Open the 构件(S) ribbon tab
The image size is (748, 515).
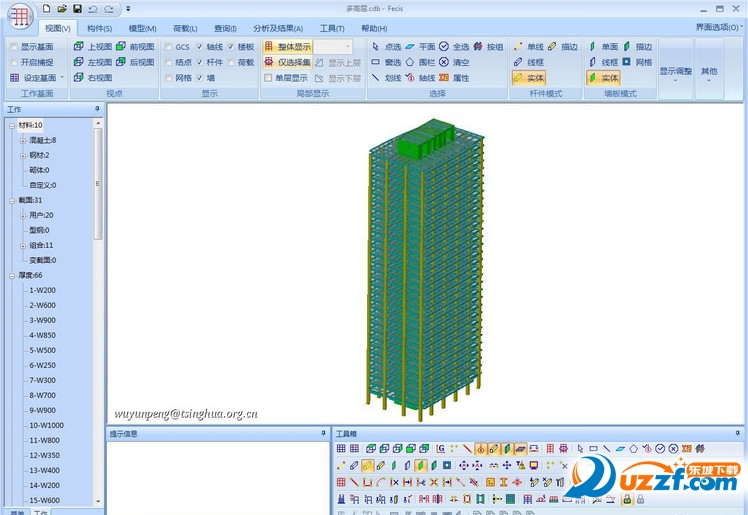click(x=99, y=29)
